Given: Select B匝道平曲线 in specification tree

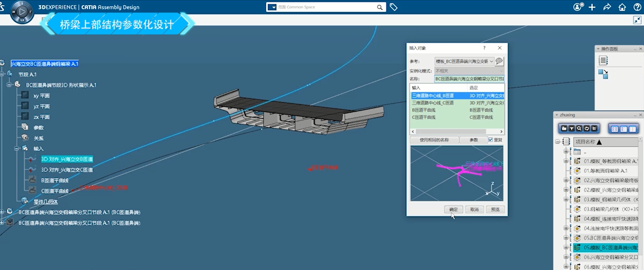Looking at the screenshot, I should [x=55, y=180].
